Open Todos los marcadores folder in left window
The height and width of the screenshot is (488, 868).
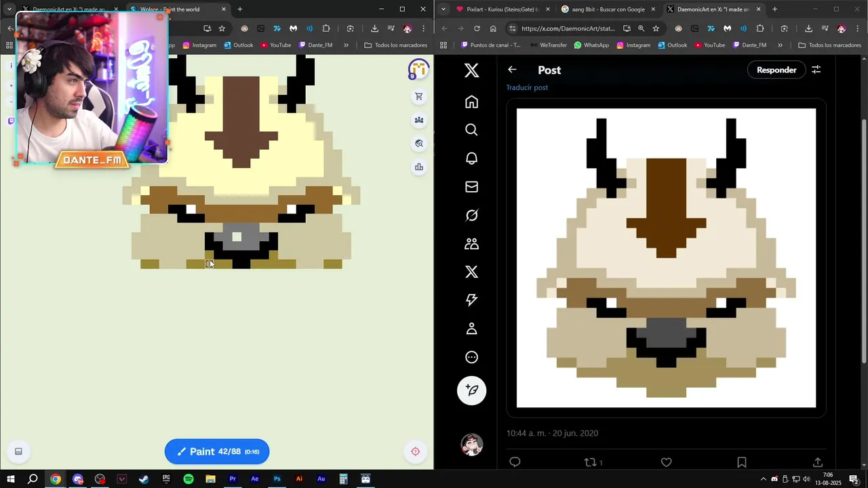tap(395, 45)
